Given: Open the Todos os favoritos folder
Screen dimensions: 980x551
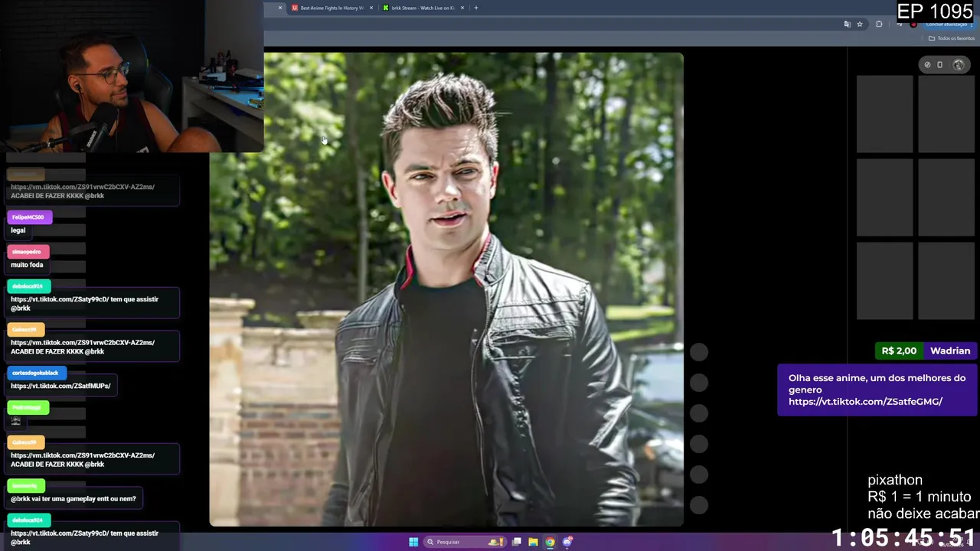Looking at the screenshot, I should click(952, 38).
